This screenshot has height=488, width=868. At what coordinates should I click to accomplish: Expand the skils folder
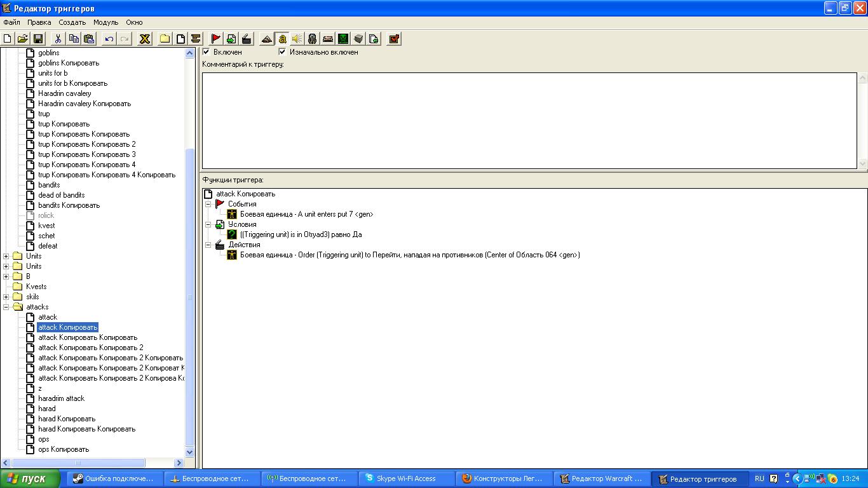pos(6,297)
